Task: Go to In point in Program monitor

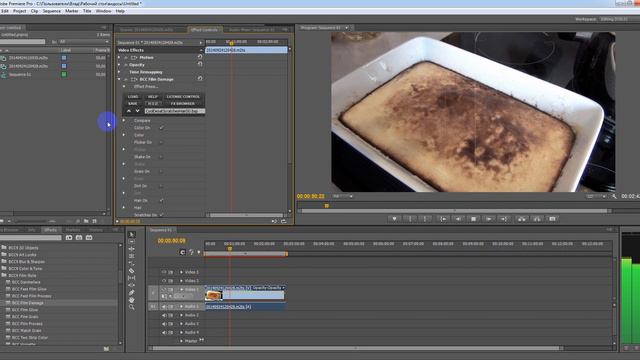Action: 442,219
